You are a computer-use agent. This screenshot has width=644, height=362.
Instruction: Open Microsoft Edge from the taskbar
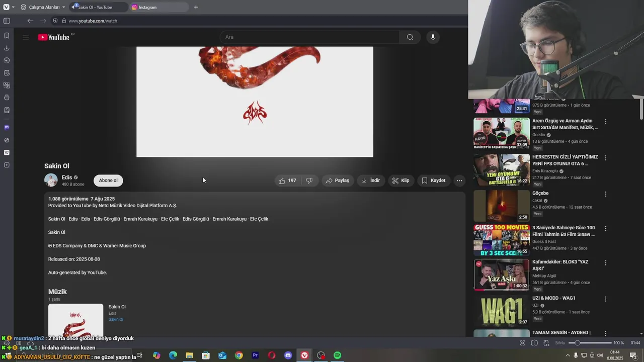(x=173, y=355)
